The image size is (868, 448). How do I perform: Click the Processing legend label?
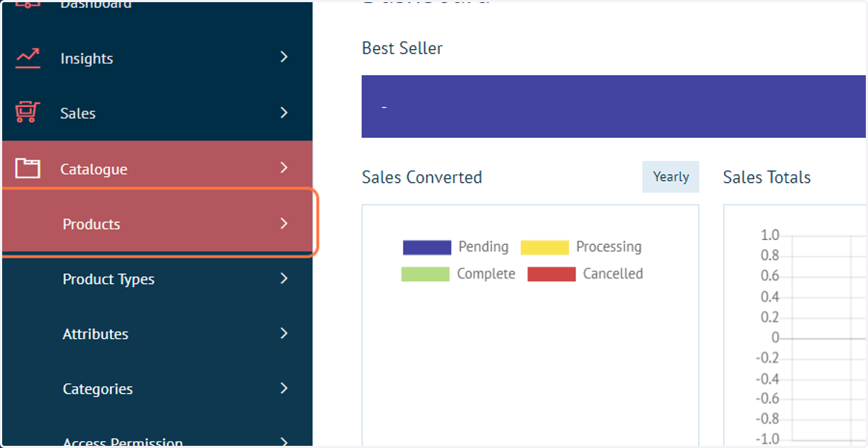609,247
